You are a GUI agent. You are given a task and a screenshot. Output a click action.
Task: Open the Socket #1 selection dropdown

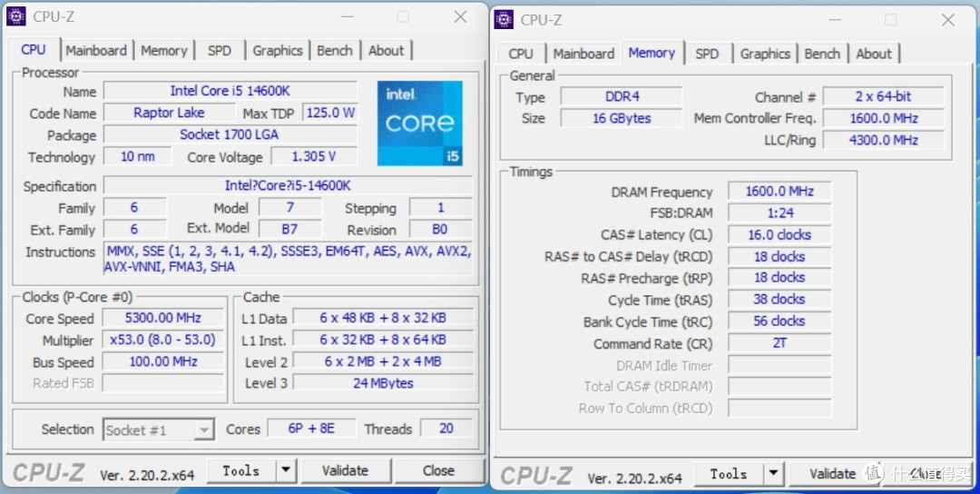159,430
